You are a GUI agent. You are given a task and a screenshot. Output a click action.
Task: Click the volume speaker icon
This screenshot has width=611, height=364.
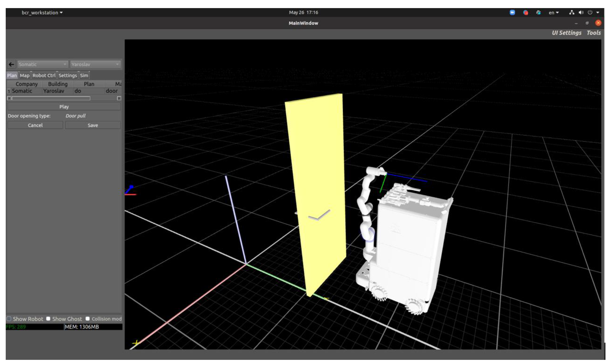pyautogui.click(x=581, y=12)
